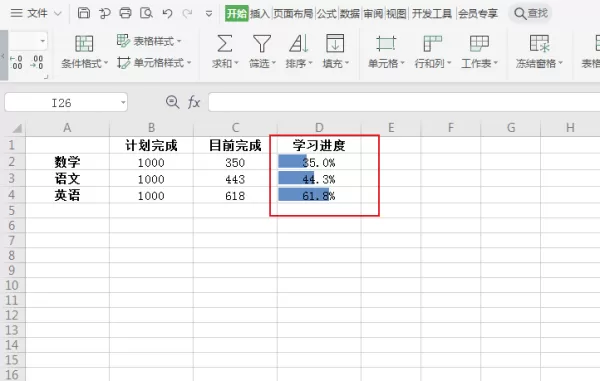This screenshot has width=600, height=381.
Task: Select the 学习进度 header cell
Action: [x=319, y=145]
